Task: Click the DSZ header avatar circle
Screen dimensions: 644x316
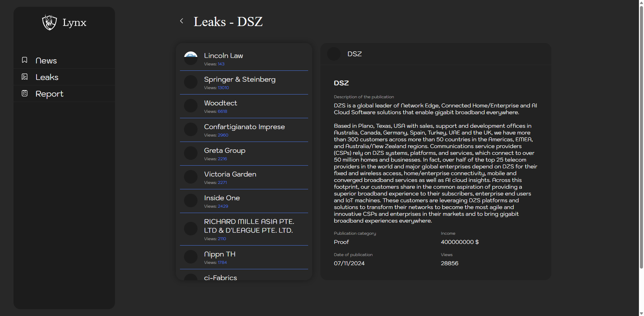Action: 334,54
